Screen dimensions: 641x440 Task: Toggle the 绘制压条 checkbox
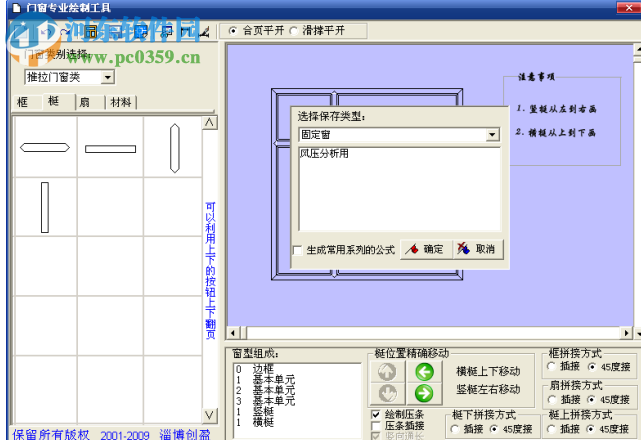(x=376, y=415)
